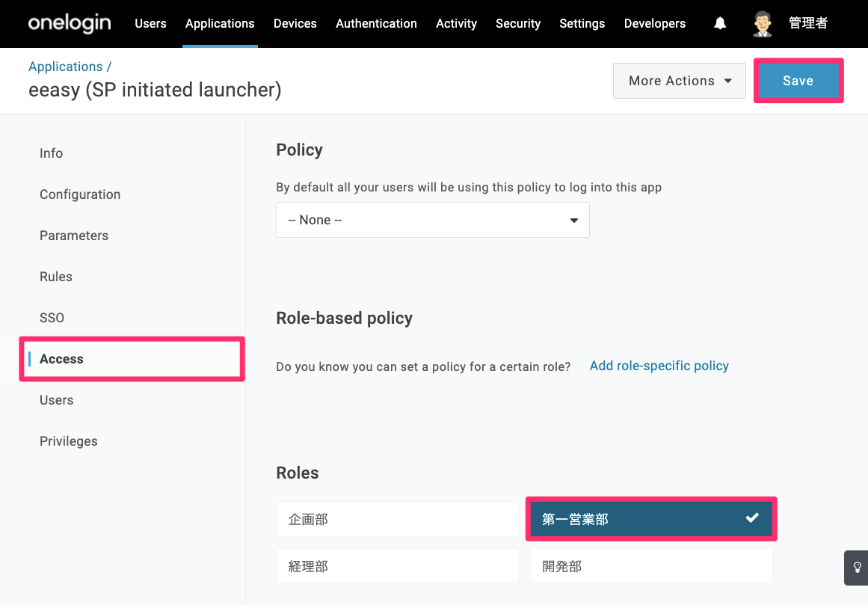
Task: Open the Settings menu
Action: [582, 24]
